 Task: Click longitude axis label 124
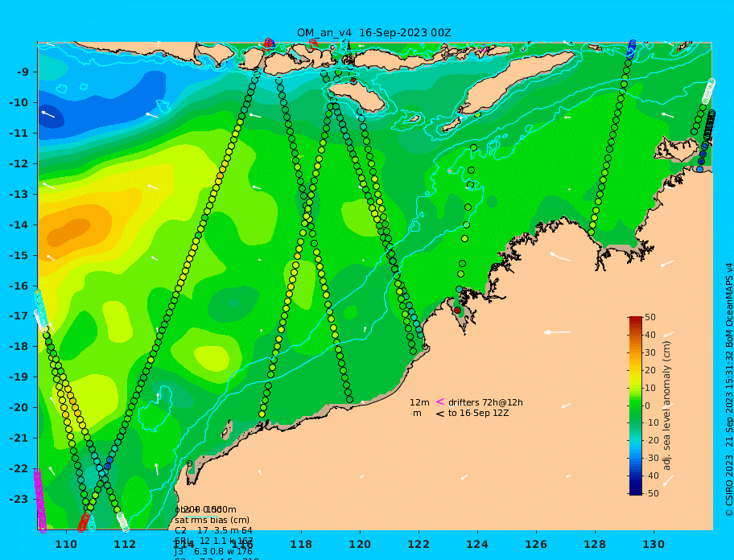coord(477,545)
